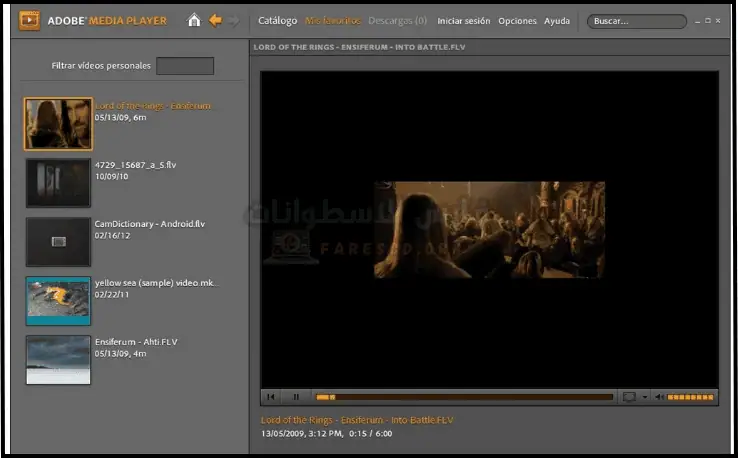Mute audio with the speaker icon
This screenshot has height=458, width=738.
click(658, 397)
